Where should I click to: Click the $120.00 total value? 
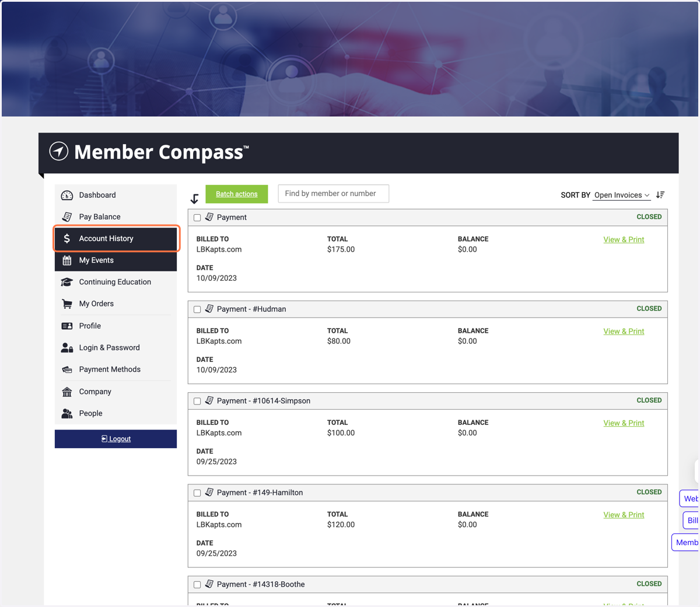click(341, 525)
